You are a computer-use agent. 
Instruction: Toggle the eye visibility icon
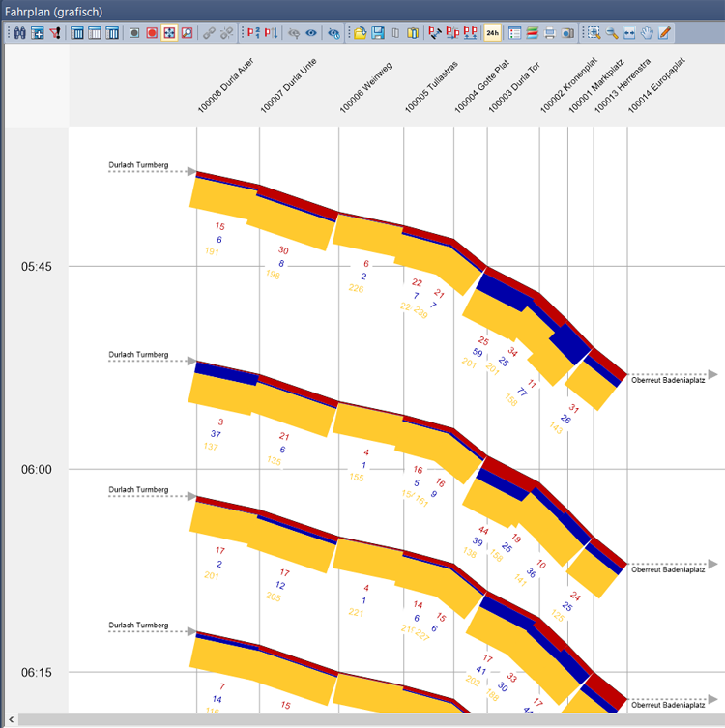click(x=311, y=33)
